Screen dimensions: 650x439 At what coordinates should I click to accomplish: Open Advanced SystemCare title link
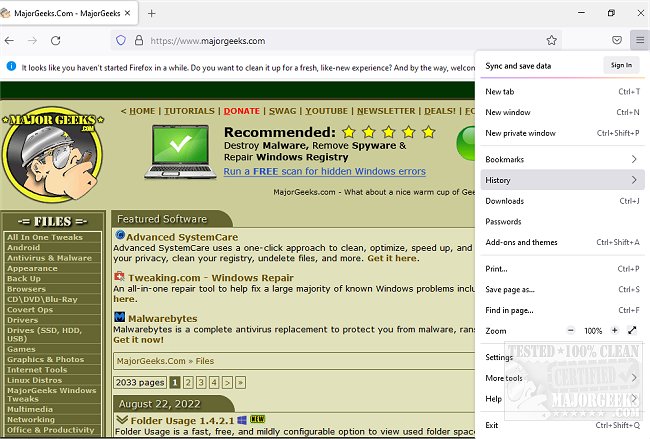(182, 237)
